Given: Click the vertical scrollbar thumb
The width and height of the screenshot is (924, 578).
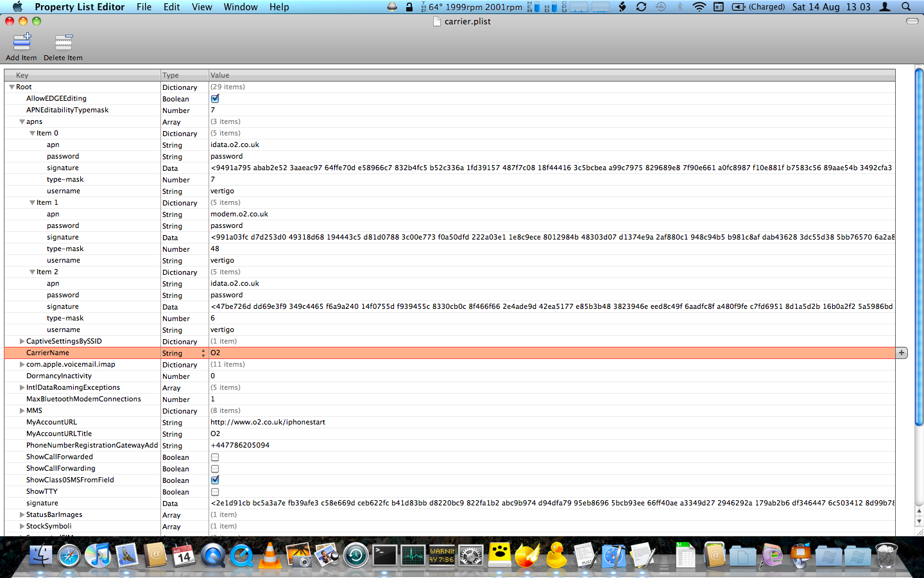Looking at the screenshot, I should pyautogui.click(x=919, y=247).
